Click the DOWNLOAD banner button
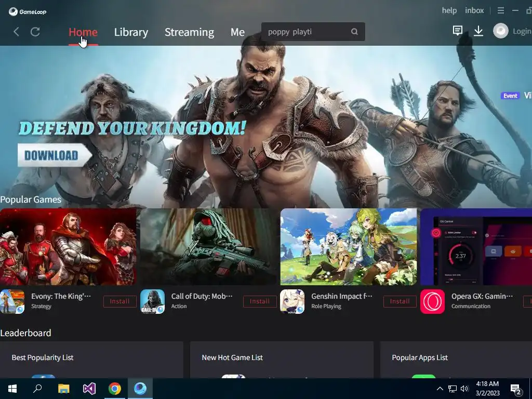 (54, 155)
